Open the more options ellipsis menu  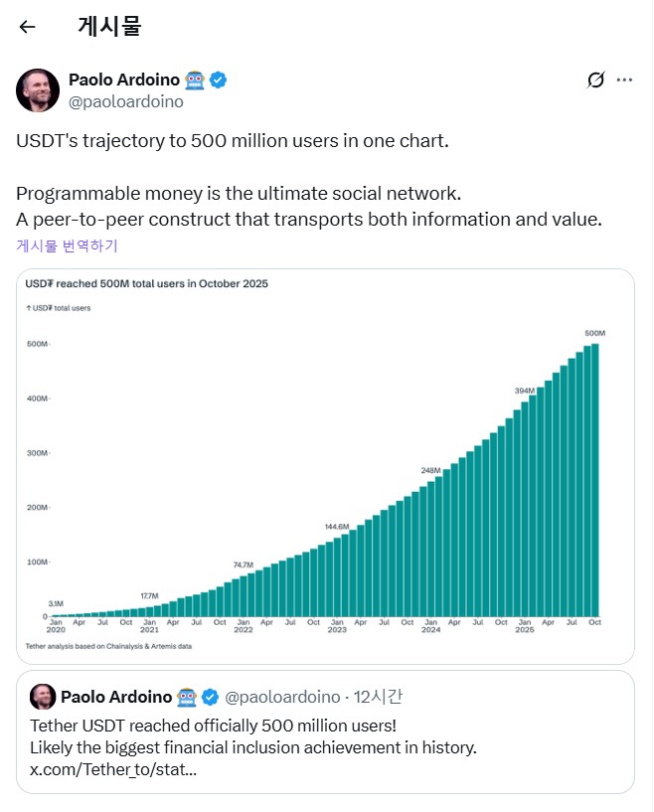coord(624,80)
